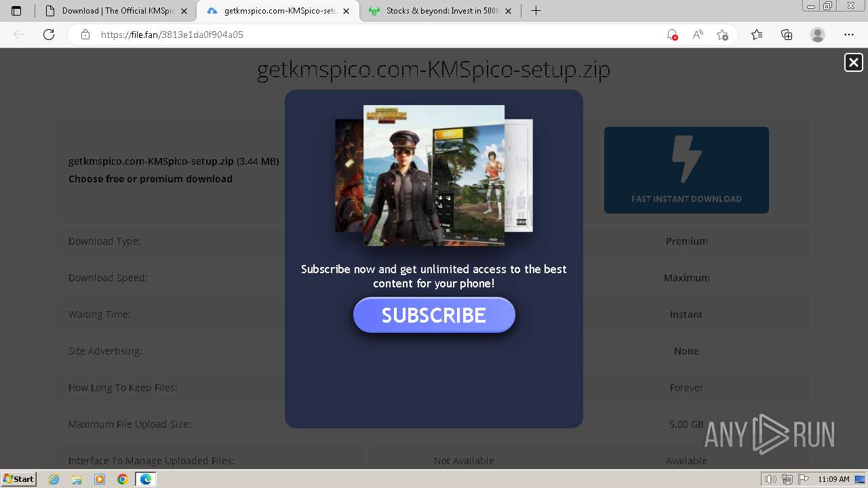Click the Site Advertising row label
This screenshot has width=868, height=488.
pyautogui.click(x=105, y=351)
